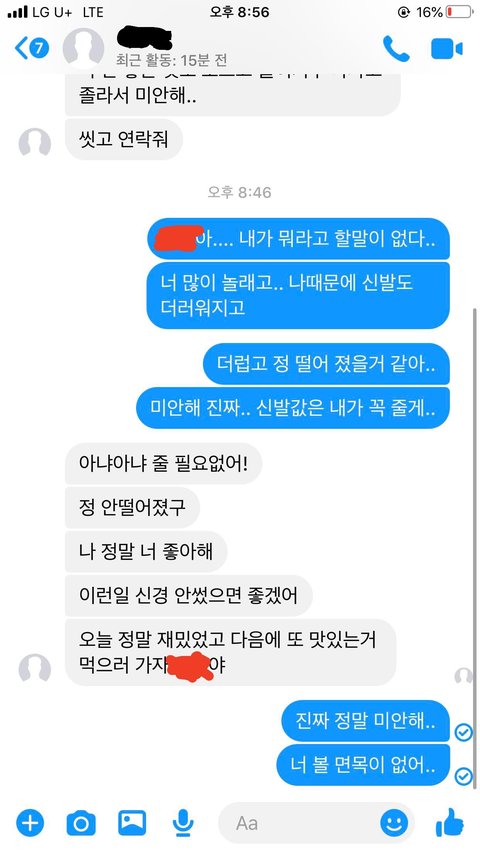480x853 pixels.
Task: Tap the sent checkmark beside 진짜 정말 미안해
Action: click(x=463, y=733)
